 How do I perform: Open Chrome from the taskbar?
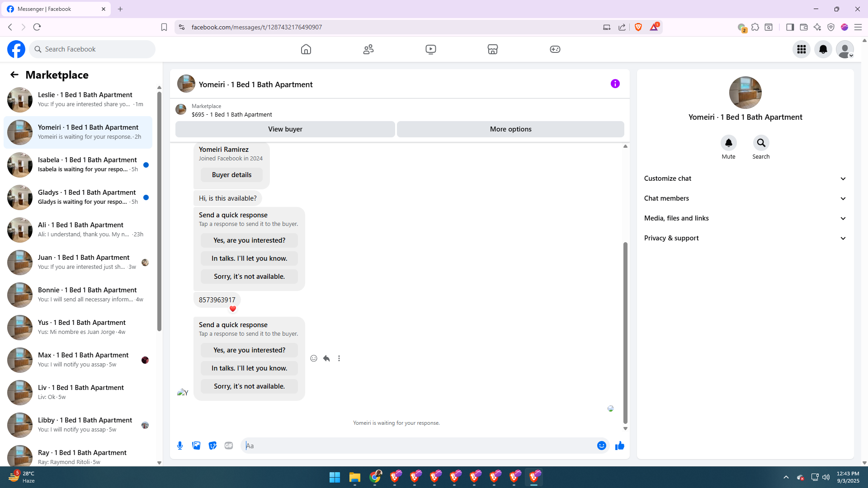pyautogui.click(x=375, y=477)
